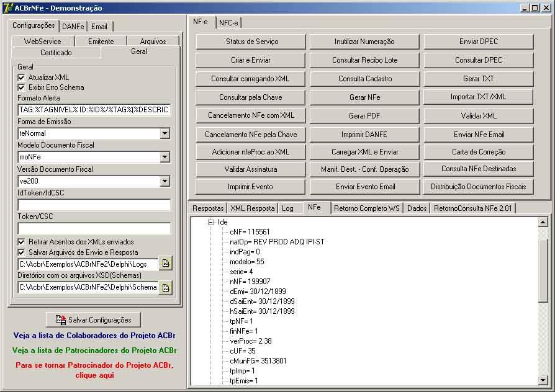This screenshot has width=555, height=392.
Task: Open the XML Resposta tab
Action: 253,208
